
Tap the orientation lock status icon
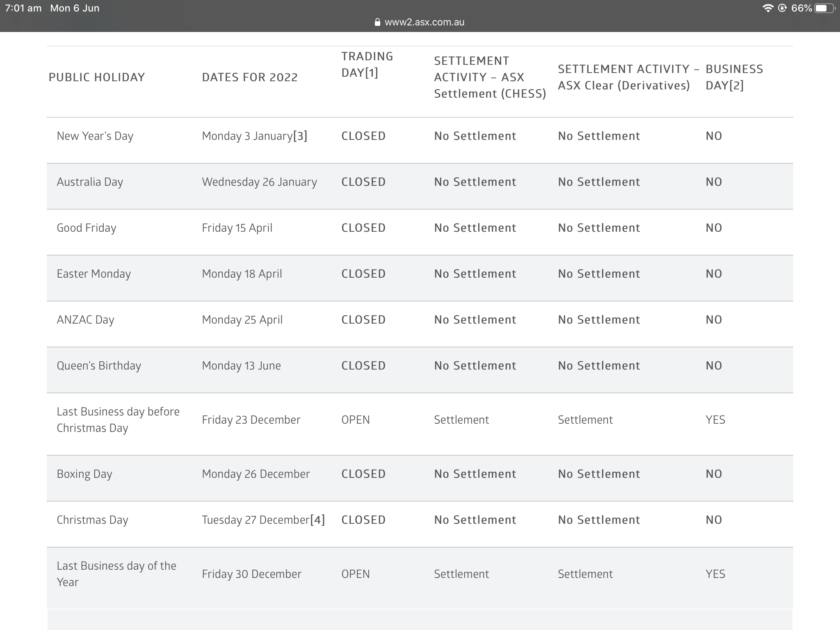tap(782, 8)
